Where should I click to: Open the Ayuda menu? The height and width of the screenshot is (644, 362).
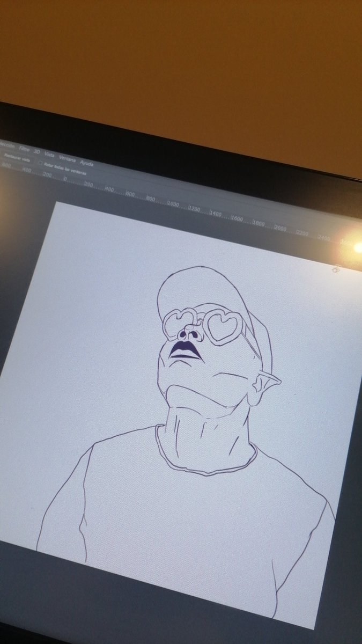(x=86, y=163)
